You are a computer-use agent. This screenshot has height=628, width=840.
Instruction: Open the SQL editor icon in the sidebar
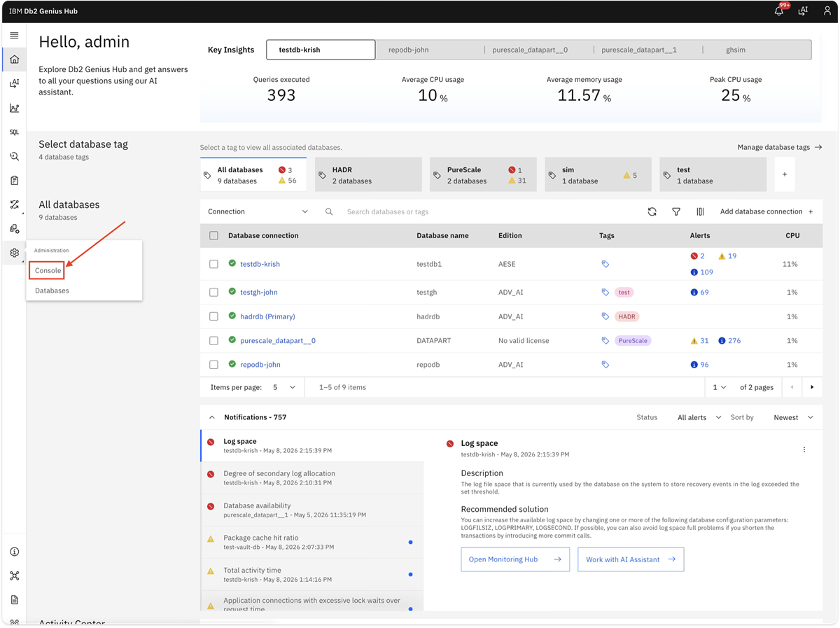coord(14,132)
